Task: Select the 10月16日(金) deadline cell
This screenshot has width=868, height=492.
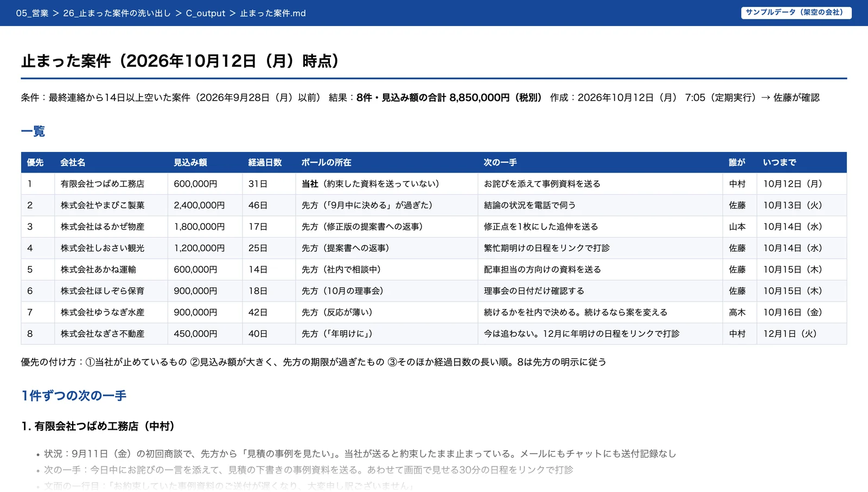Action: 801,312
